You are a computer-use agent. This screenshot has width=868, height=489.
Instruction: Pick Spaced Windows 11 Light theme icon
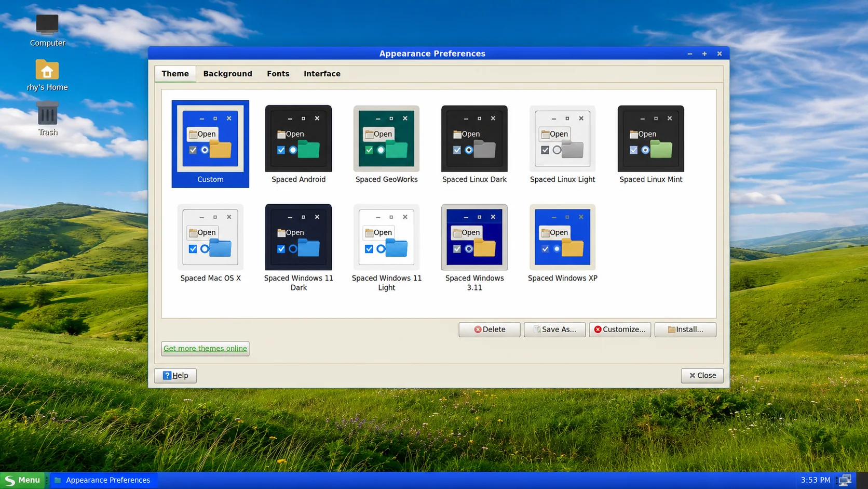click(386, 237)
